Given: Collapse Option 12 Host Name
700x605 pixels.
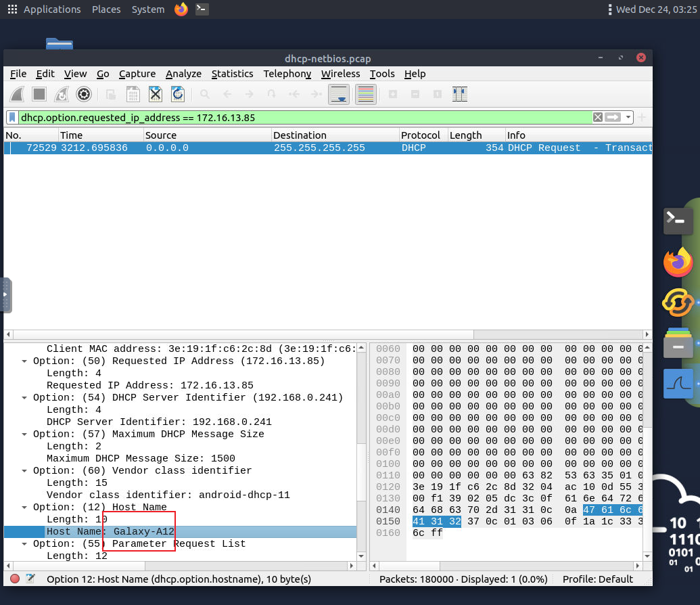Looking at the screenshot, I should pos(24,508).
